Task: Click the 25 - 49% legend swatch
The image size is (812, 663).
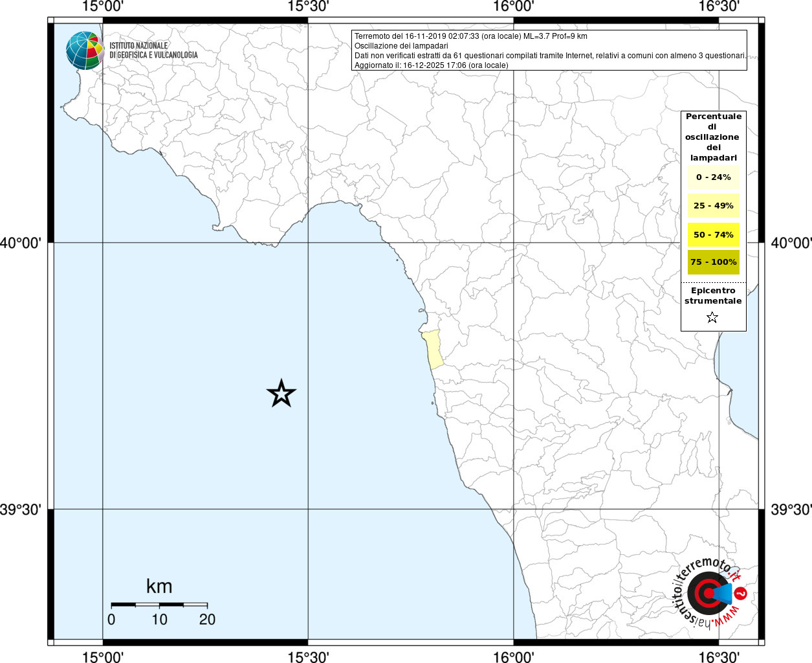Action: [x=714, y=205]
